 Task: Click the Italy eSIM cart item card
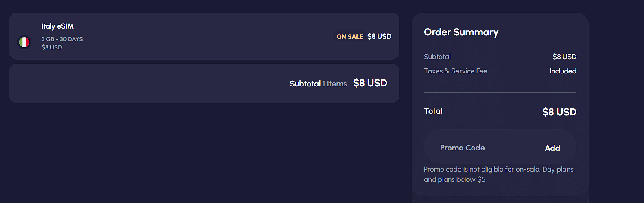tap(203, 36)
